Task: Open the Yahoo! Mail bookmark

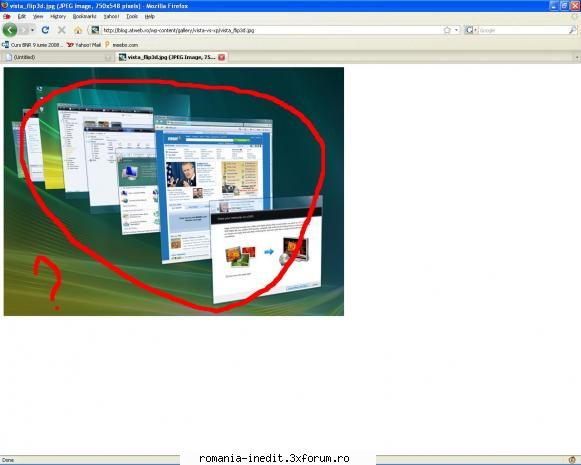Action: pos(84,45)
